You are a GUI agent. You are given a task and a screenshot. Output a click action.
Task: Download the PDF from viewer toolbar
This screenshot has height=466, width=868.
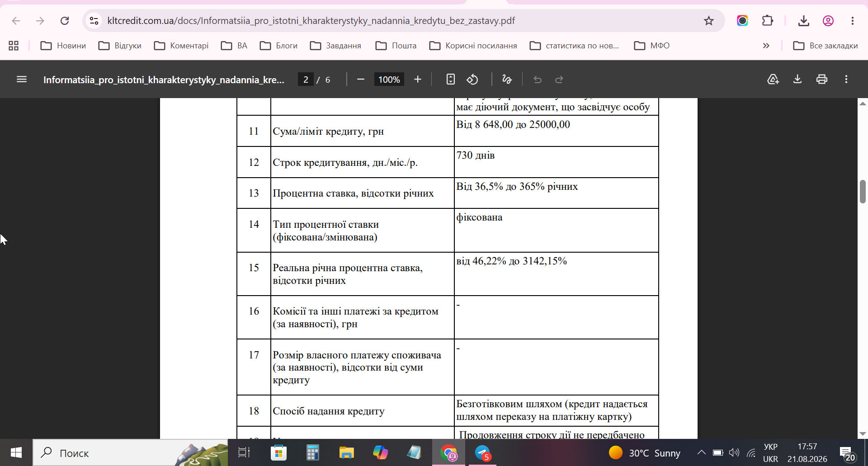pyautogui.click(x=797, y=80)
